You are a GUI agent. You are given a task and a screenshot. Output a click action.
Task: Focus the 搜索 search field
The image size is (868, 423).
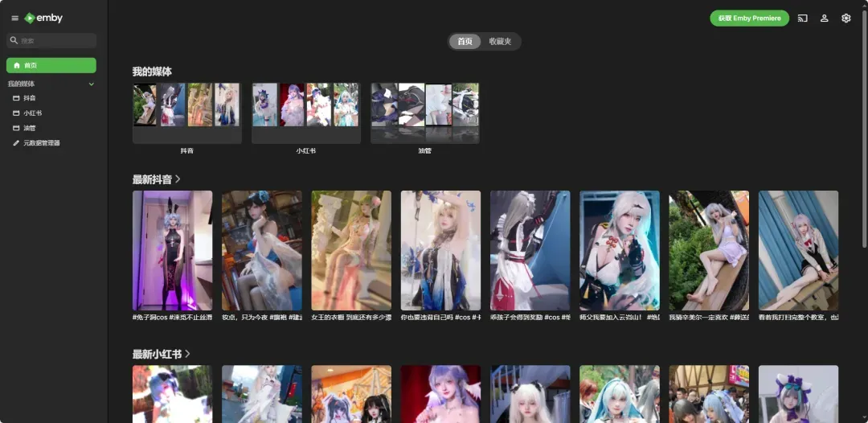[x=51, y=40]
